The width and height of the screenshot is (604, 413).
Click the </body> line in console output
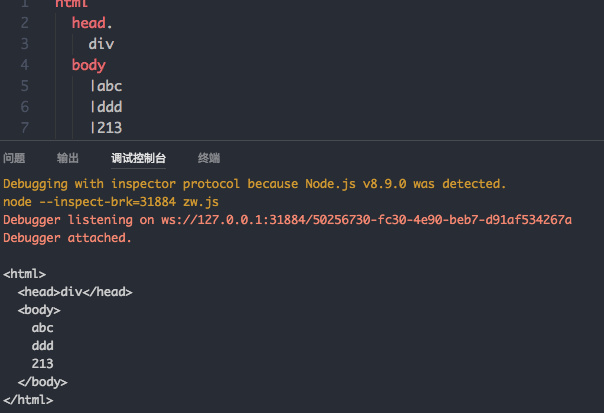point(42,382)
